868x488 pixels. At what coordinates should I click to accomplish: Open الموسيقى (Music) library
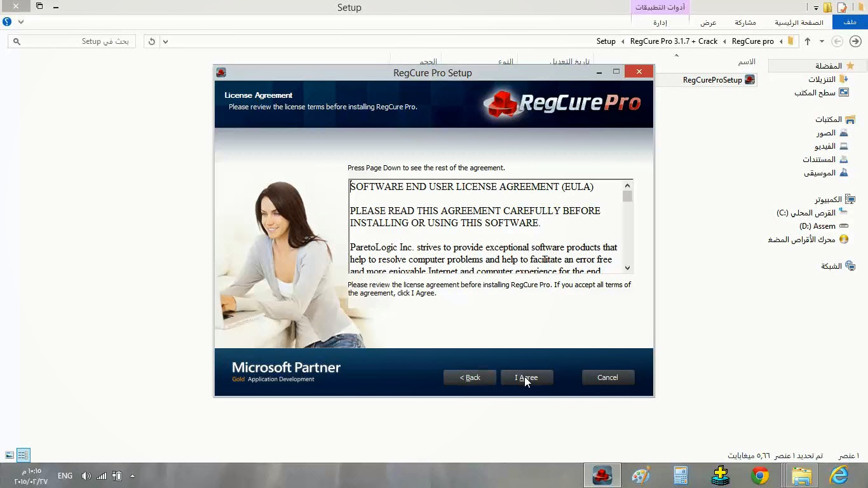tap(825, 173)
